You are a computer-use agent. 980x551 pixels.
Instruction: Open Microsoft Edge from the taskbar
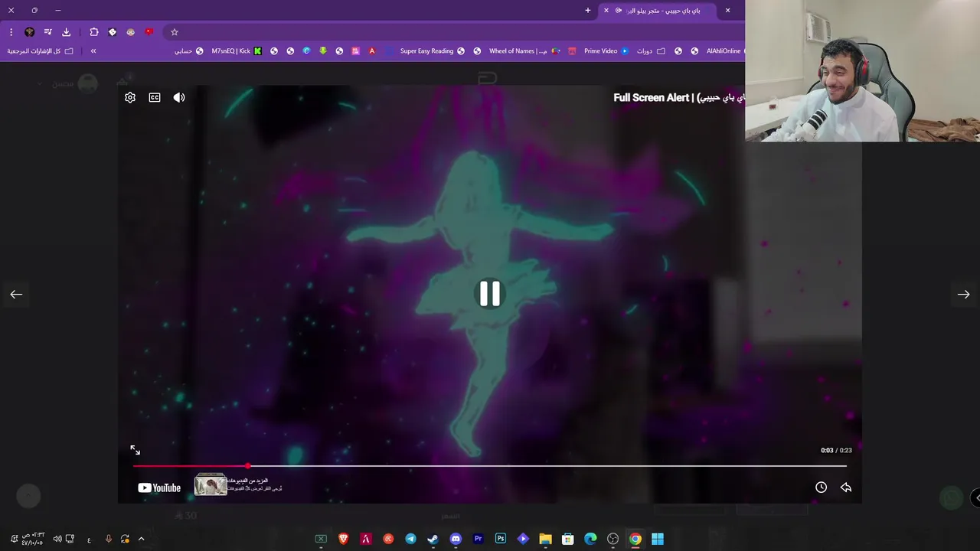[590, 539]
